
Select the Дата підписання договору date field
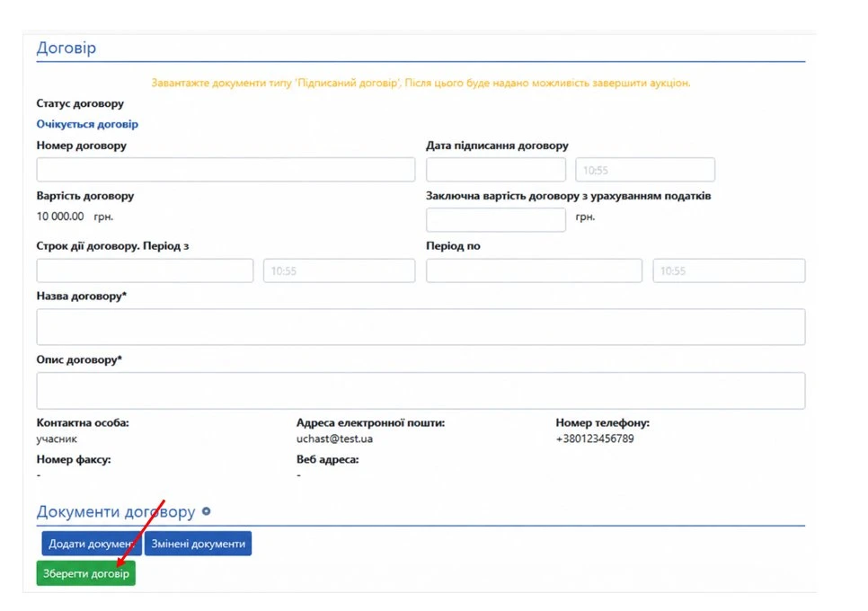(496, 170)
